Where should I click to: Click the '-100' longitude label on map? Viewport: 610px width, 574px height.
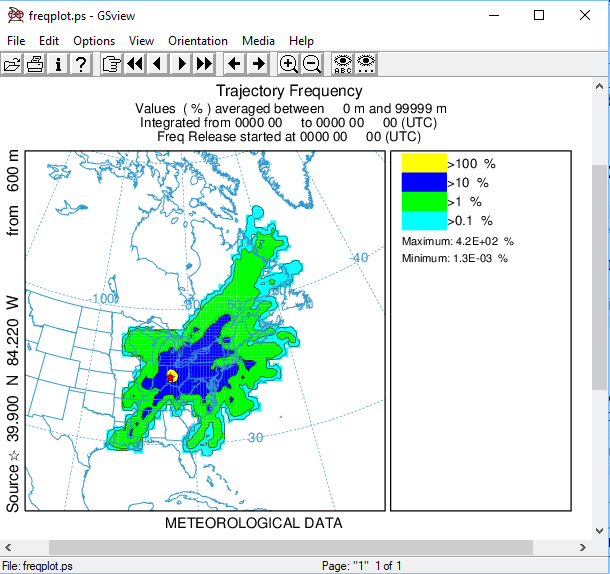(104, 298)
